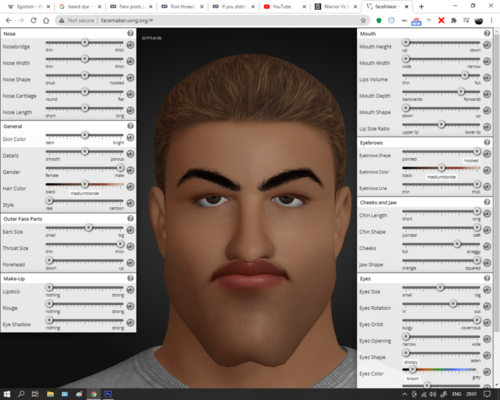Image resolution: width=500 pixels, height=400 pixels.
Task: Click the reset icon beside Skin Color
Action: pyautogui.click(x=130, y=137)
